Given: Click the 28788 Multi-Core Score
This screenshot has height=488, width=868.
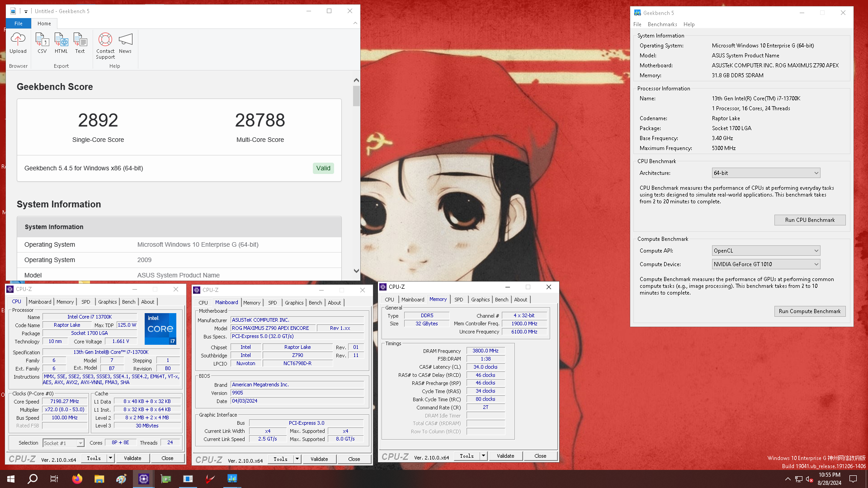Looking at the screenshot, I should coord(260,120).
